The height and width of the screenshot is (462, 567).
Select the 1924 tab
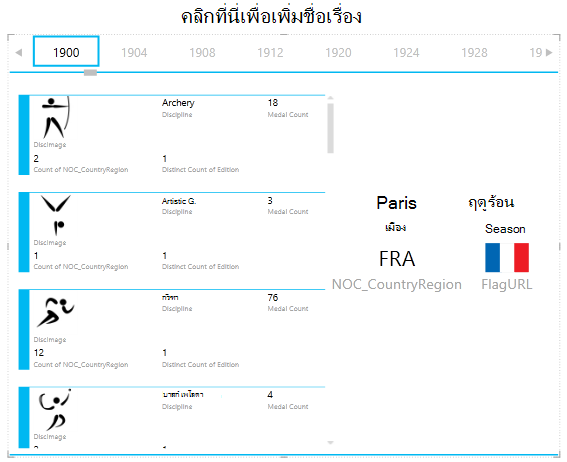[406, 53]
